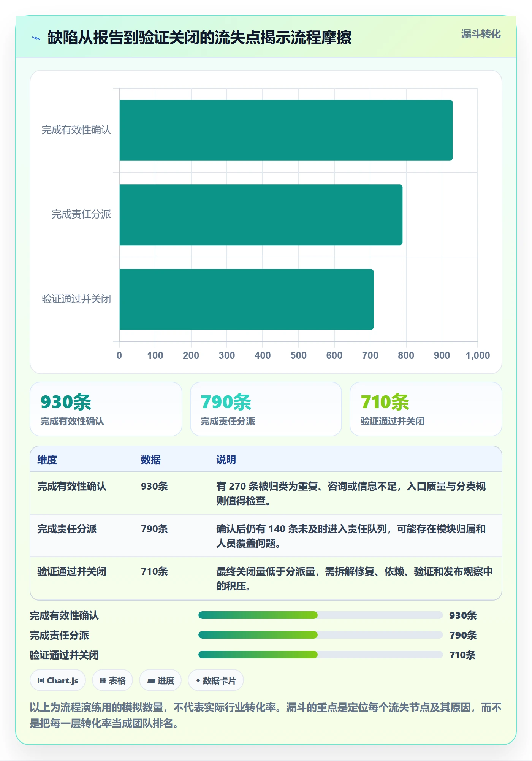Click the 500 tick label on the x-axis

[x=298, y=355]
